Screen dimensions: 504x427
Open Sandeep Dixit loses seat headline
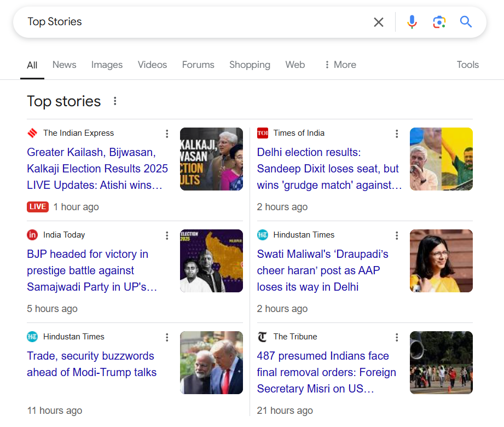click(329, 169)
